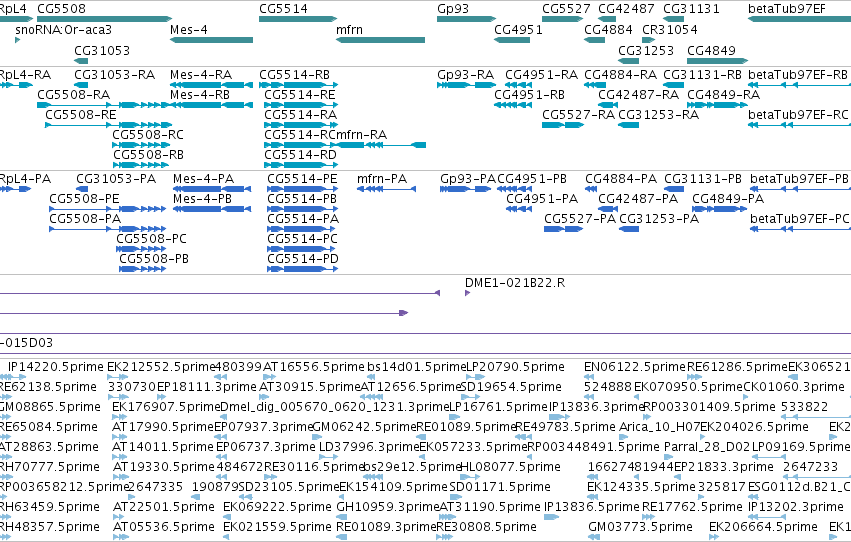Click the CR31054 gene label
Screen dimensions: 851x542
tap(670, 29)
